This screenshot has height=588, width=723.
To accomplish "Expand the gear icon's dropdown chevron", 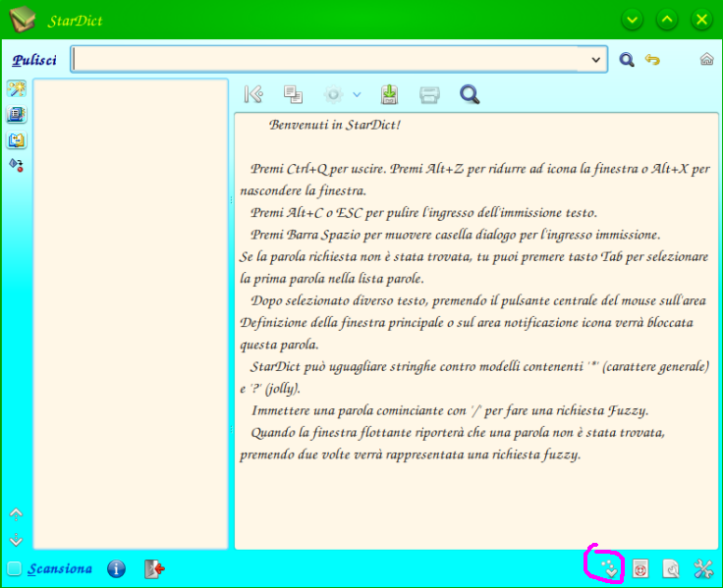I will [x=357, y=94].
